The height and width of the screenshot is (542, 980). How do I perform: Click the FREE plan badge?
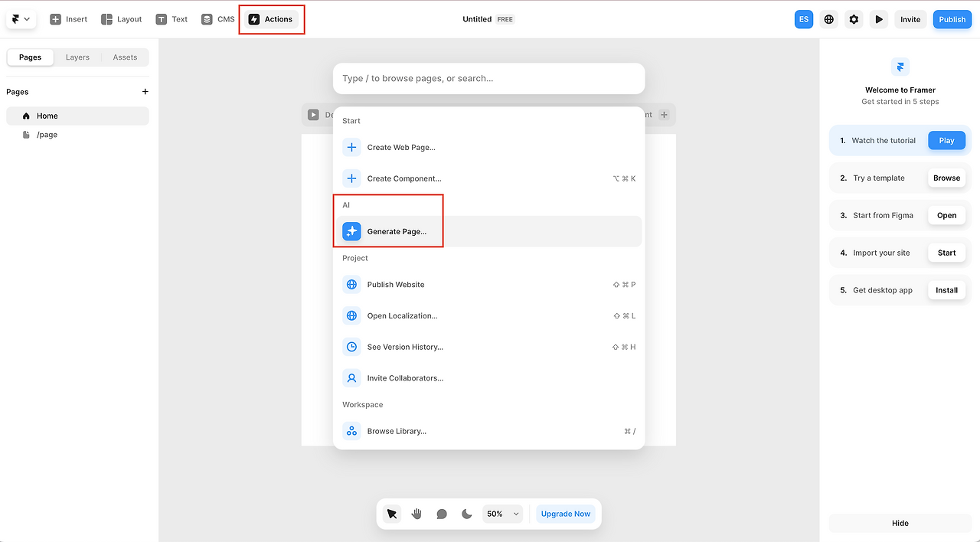(505, 19)
